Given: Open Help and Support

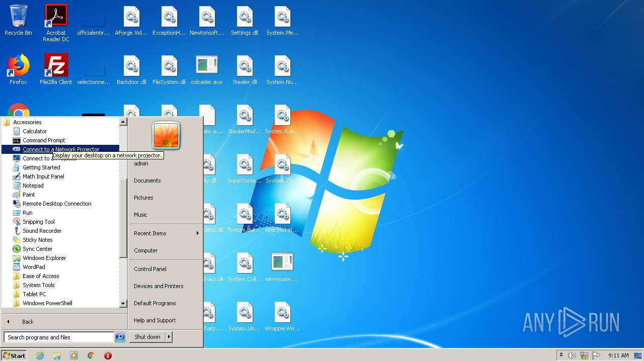Looking at the screenshot, I should coord(166,320).
